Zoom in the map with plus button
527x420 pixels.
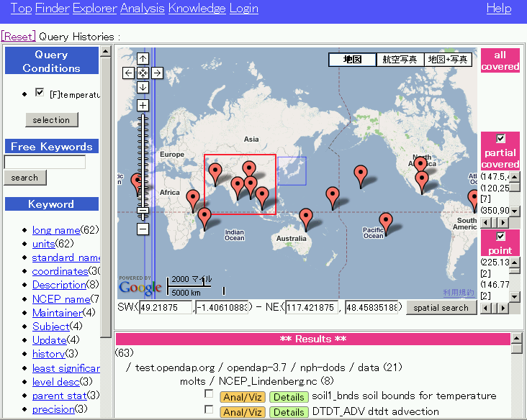pos(143,106)
